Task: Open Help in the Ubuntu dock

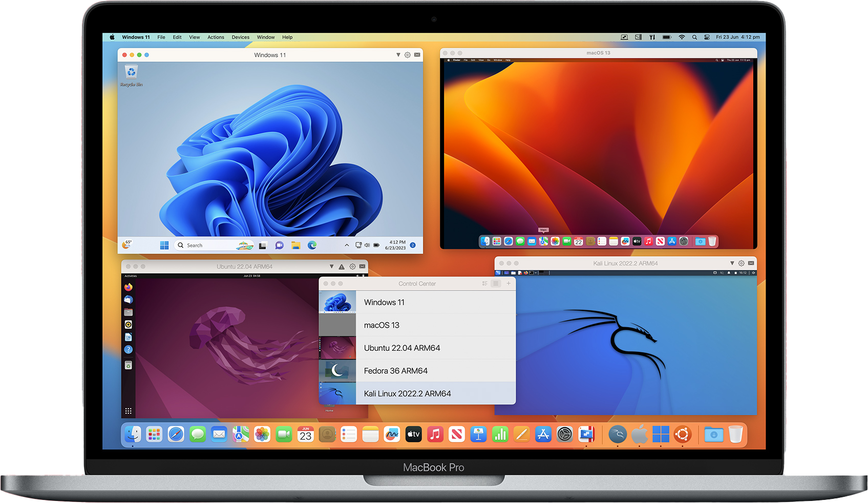Action: coord(128,349)
